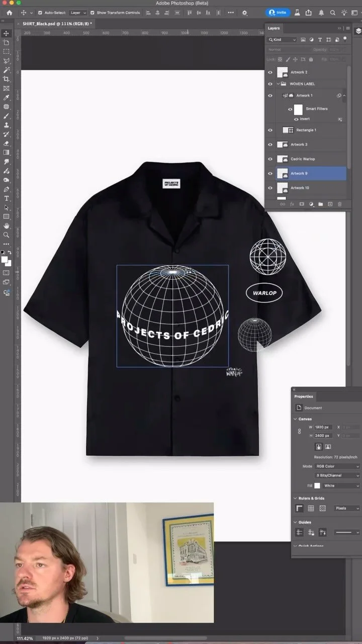The width and height of the screenshot is (362, 644).
Task: Select the Artboard tool
Action: (7, 42)
